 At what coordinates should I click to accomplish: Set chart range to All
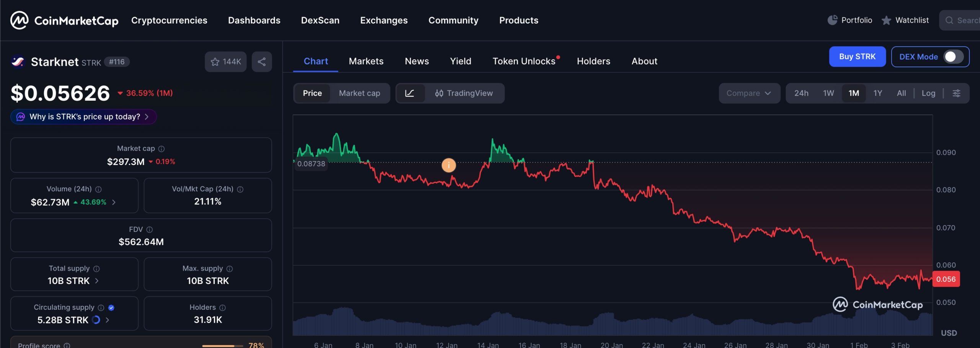[902, 93]
